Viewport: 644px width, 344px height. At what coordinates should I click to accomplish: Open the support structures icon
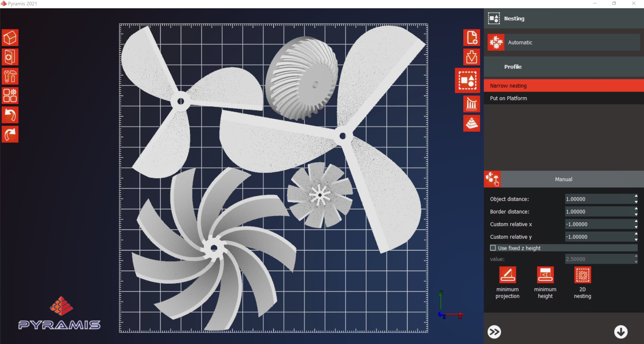click(x=471, y=104)
